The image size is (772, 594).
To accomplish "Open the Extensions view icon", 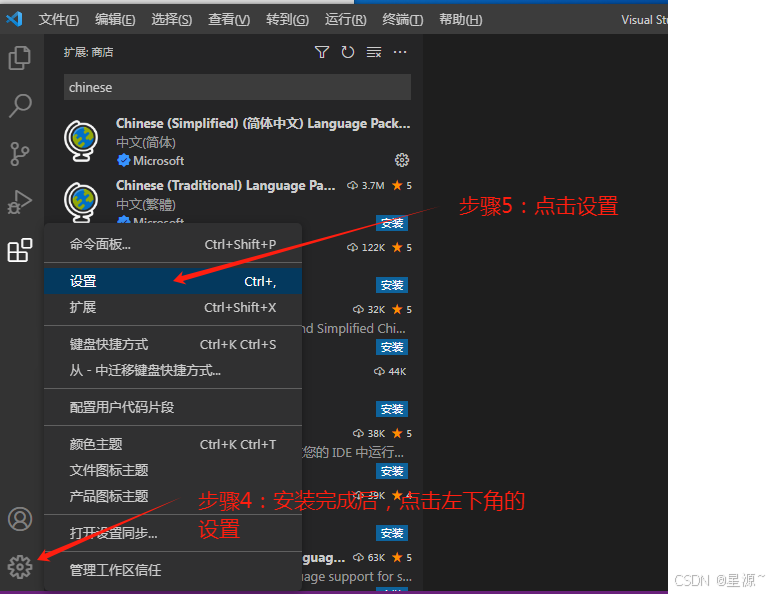I will click(20, 250).
